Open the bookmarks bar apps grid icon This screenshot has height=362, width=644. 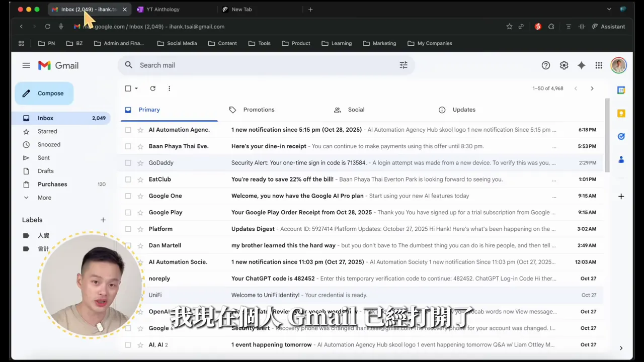coord(21,43)
